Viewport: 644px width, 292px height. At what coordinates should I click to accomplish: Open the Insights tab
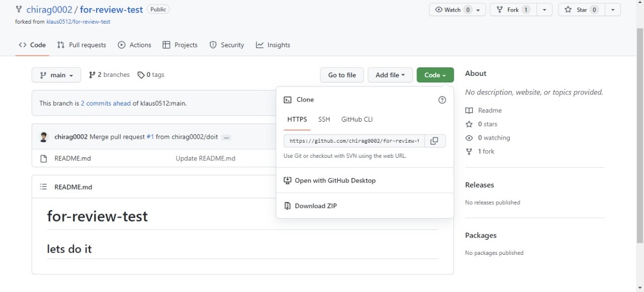(x=273, y=45)
